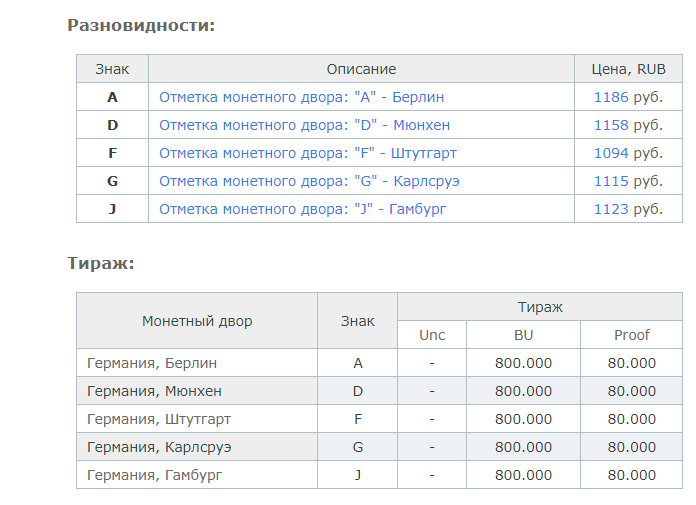Click the "Монетный двор" column header
696x505 pixels.
point(197,321)
